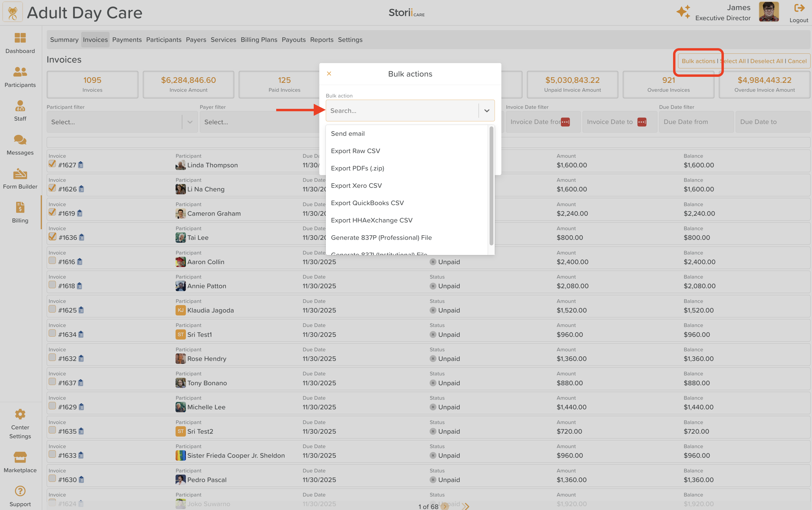Viewport: 812px width, 510px height.
Task: Choose Export Xero CSV option
Action: click(356, 185)
